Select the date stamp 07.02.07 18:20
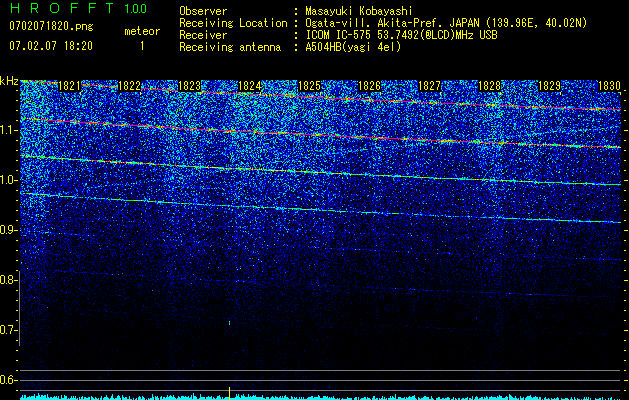The height and width of the screenshot is (400, 629). 51,46
